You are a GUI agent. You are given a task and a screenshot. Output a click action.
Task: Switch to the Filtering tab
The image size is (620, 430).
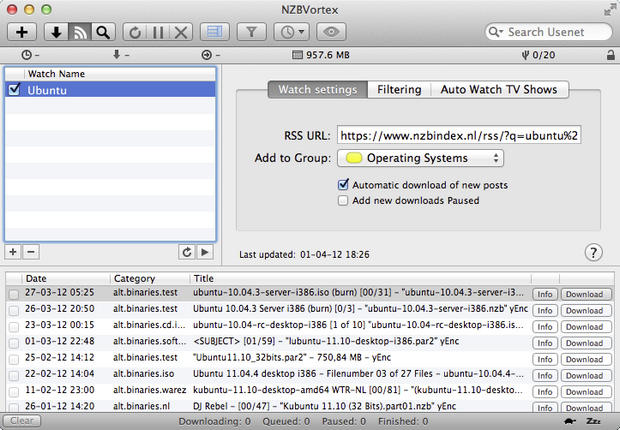click(x=399, y=90)
